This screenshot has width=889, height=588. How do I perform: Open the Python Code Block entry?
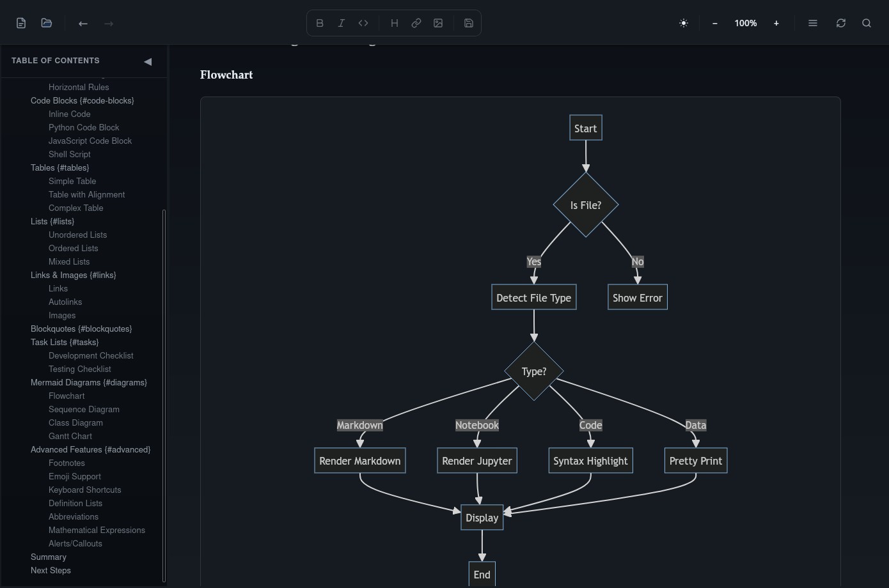pos(84,127)
